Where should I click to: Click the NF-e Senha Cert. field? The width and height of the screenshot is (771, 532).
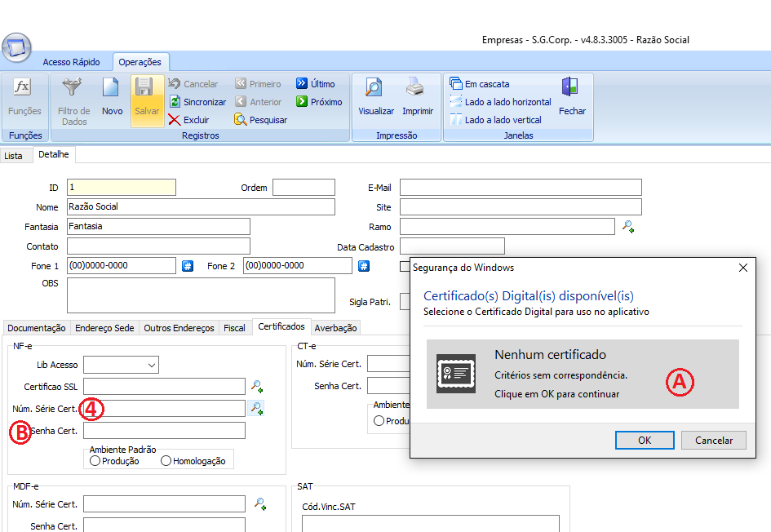click(x=164, y=430)
